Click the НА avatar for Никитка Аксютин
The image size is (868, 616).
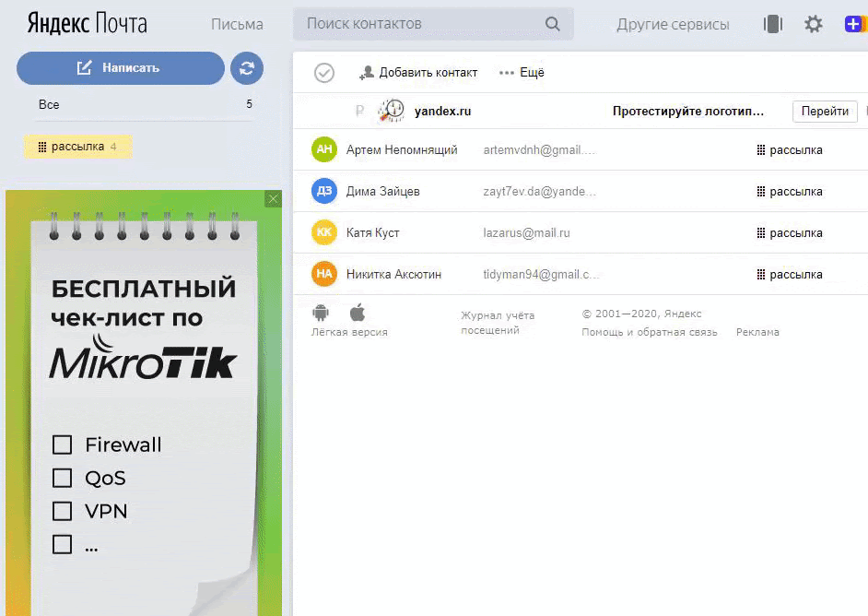(x=324, y=274)
